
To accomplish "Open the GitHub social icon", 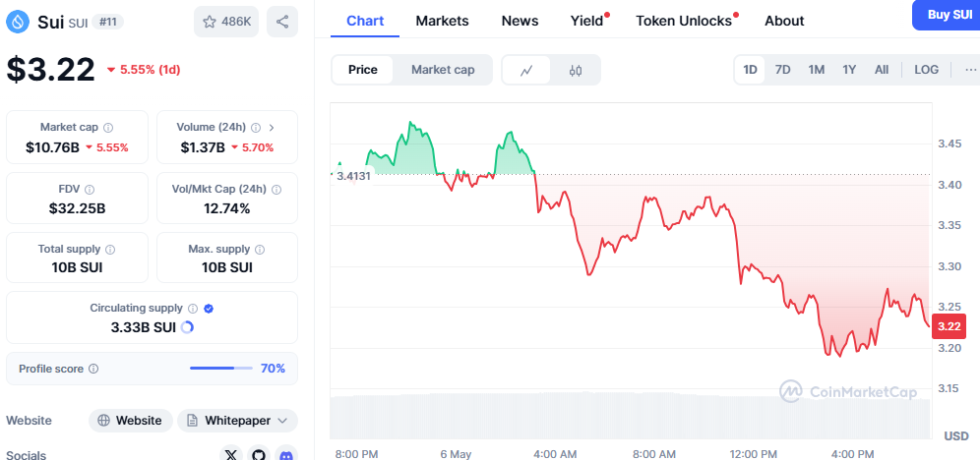I will point(258,454).
